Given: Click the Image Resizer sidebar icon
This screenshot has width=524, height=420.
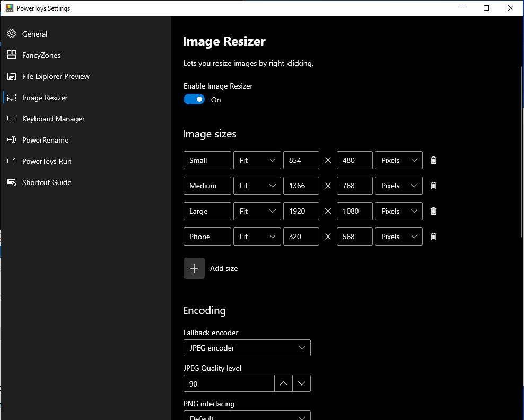Looking at the screenshot, I should [x=12, y=98].
